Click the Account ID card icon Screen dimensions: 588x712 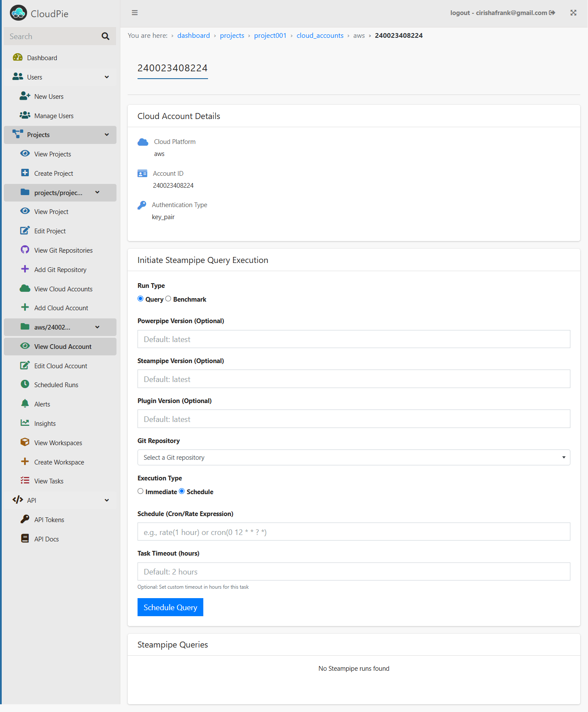click(142, 174)
